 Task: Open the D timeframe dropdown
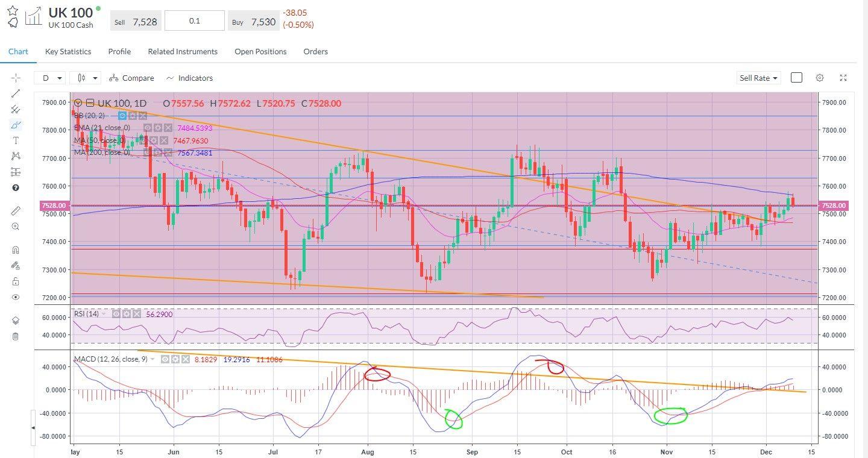[x=51, y=78]
